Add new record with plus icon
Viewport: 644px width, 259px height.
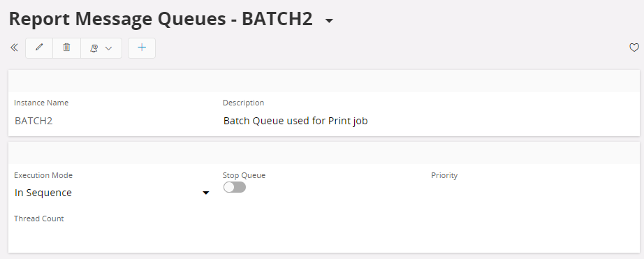pyautogui.click(x=142, y=47)
